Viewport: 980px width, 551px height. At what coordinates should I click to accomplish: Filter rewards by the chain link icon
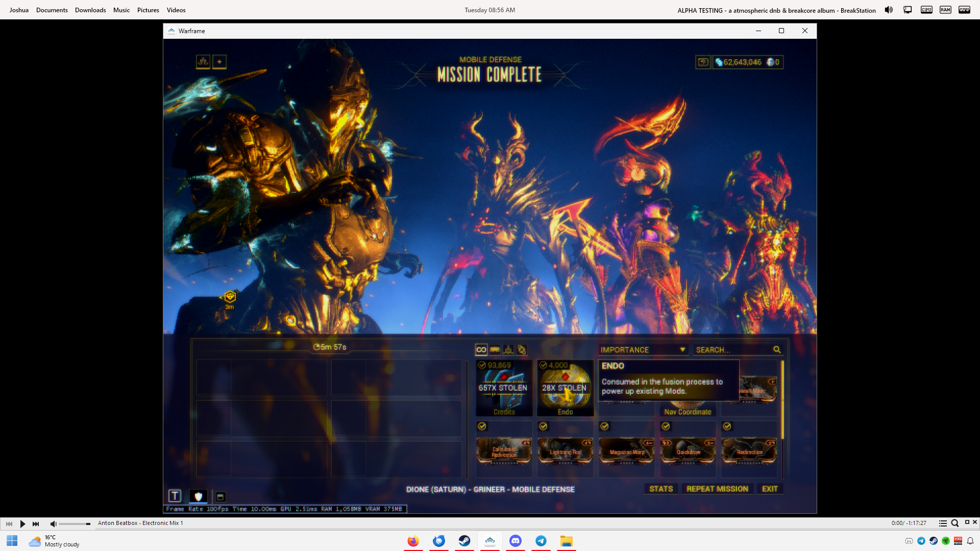(522, 349)
